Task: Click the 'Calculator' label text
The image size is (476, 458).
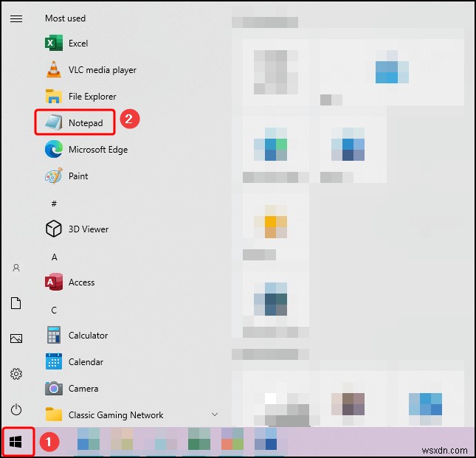Action: click(x=88, y=336)
